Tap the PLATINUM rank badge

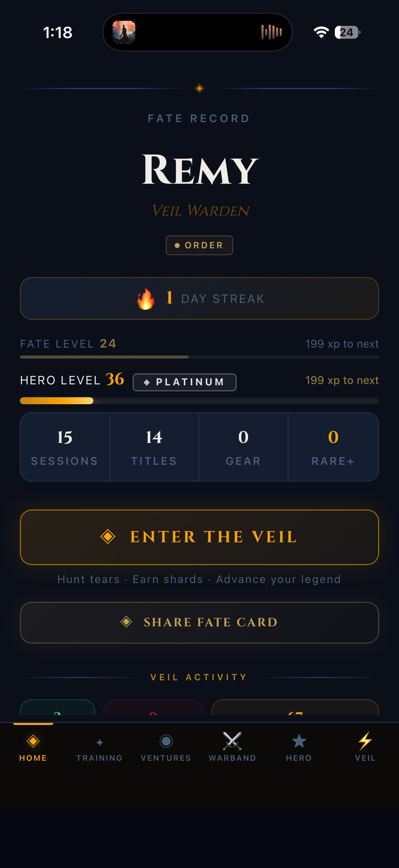[184, 382]
